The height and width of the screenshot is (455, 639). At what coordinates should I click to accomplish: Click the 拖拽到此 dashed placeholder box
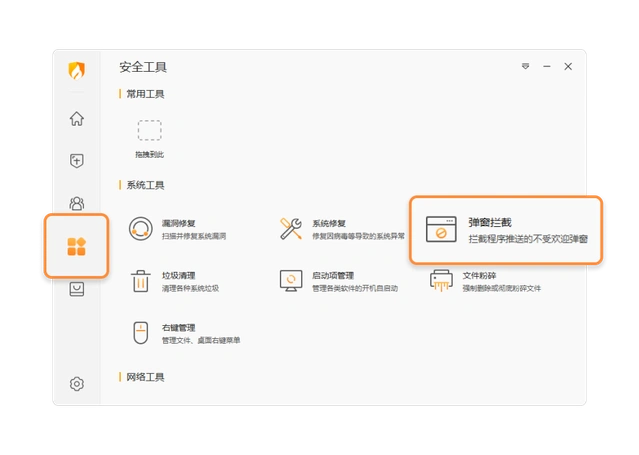coord(149,130)
